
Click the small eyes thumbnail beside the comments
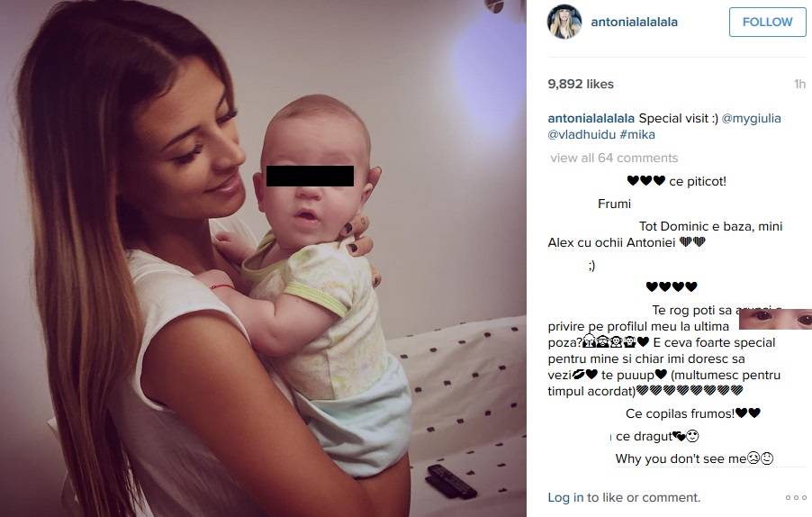coord(775,319)
